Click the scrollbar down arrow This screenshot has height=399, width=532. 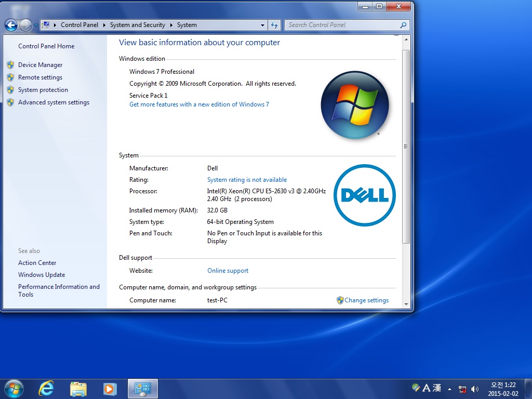(x=406, y=304)
